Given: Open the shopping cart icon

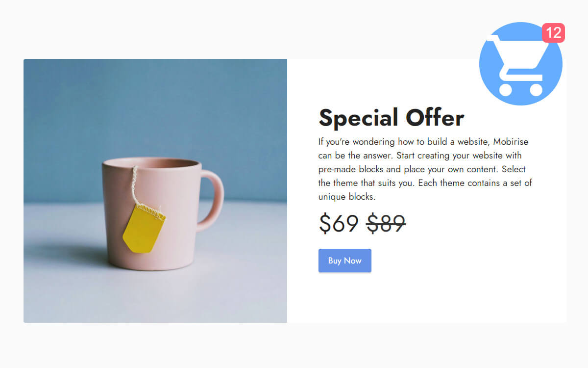Looking at the screenshot, I should [520, 64].
